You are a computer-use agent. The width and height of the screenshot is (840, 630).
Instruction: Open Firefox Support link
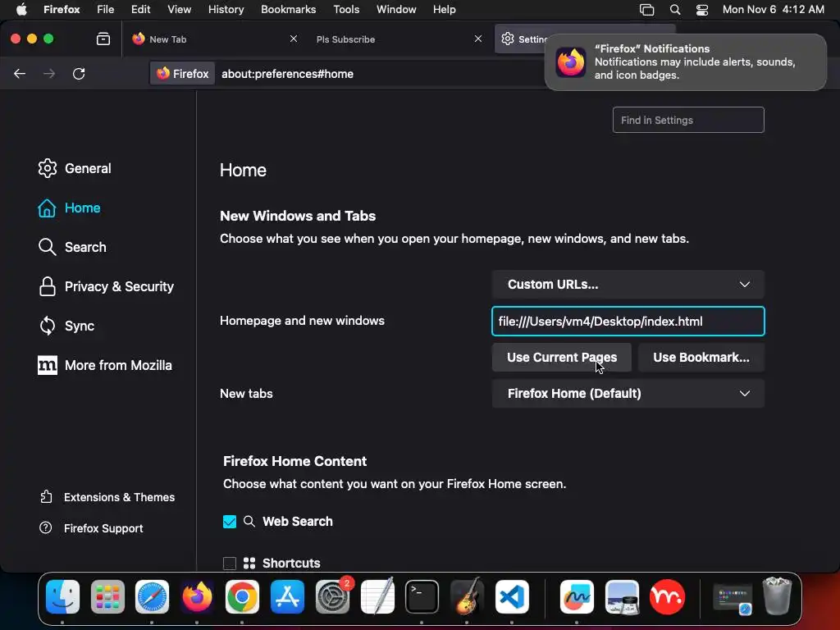[x=91, y=528]
